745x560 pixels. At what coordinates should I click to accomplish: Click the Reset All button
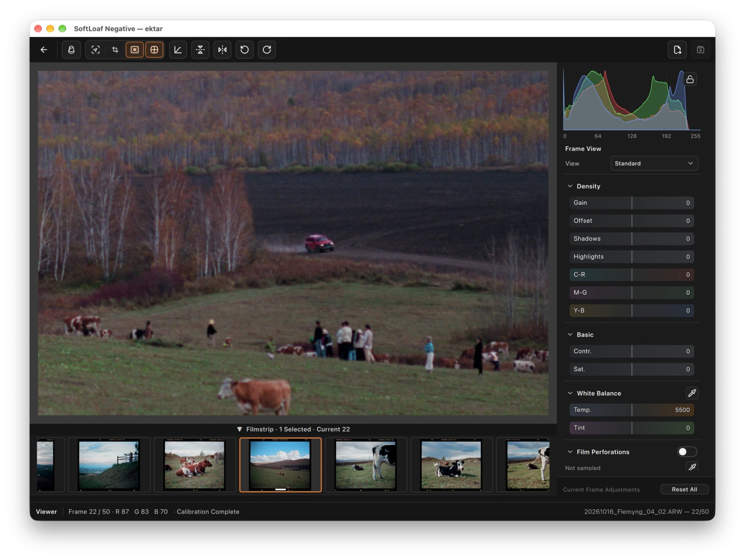[684, 490]
